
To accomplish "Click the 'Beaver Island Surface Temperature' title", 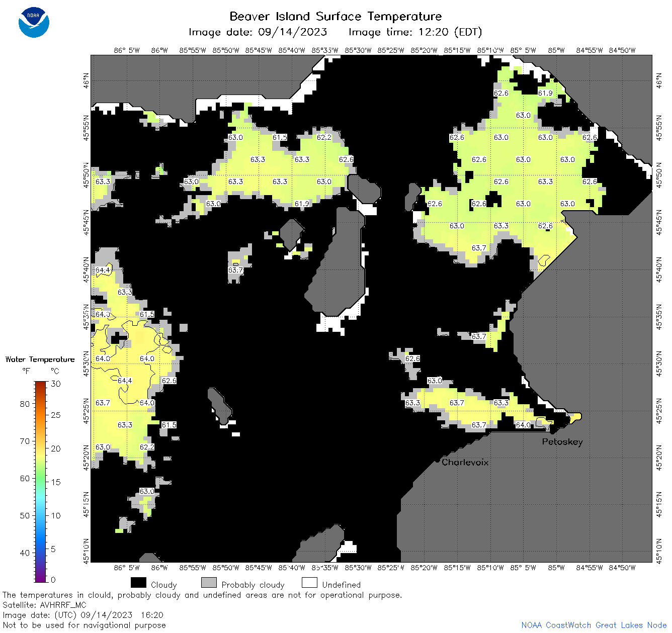I will point(335,16).
